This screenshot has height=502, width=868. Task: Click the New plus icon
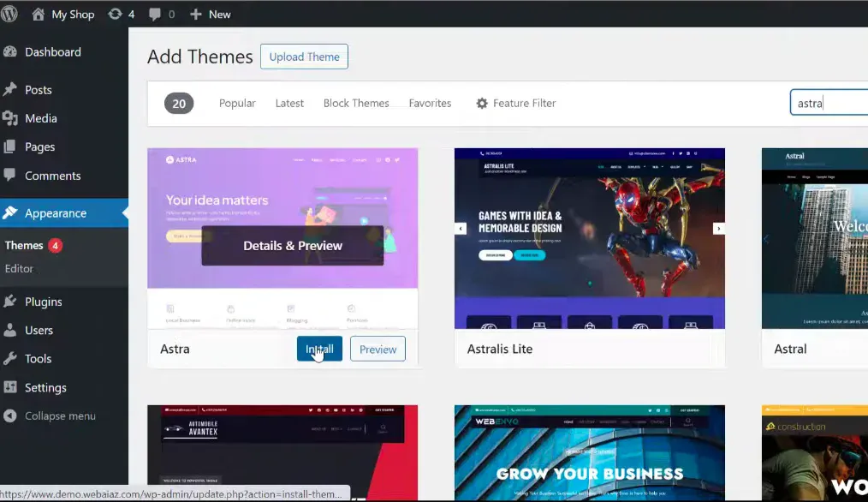195,14
